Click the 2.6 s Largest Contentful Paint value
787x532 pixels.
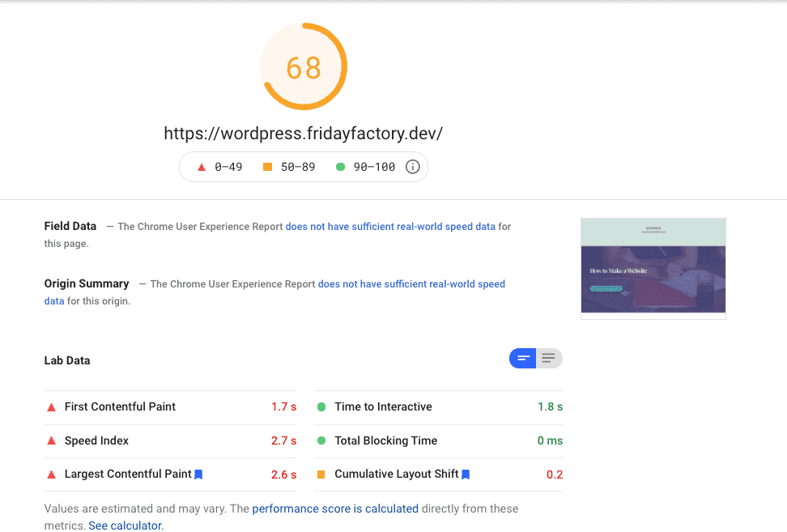click(283, 475)
